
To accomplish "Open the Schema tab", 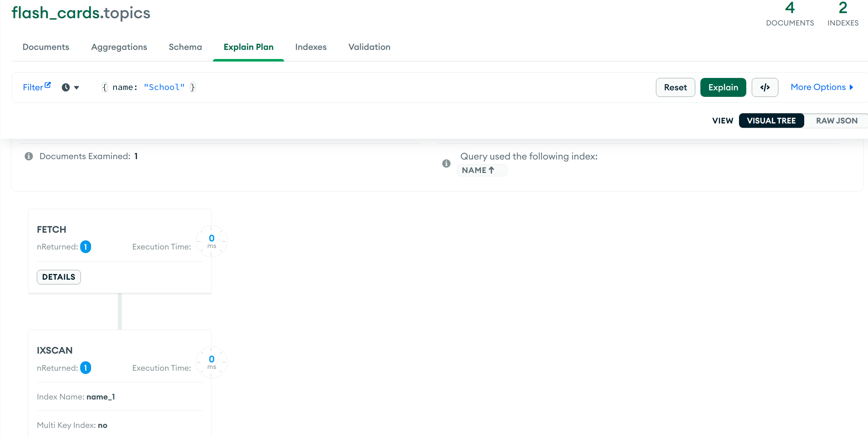I will click(x=185, y=47).
